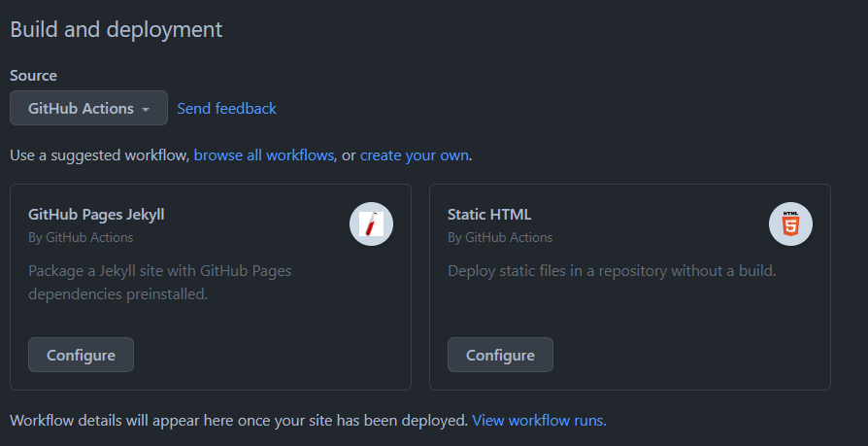Open the View workflow runs link

tap(539, 421)
